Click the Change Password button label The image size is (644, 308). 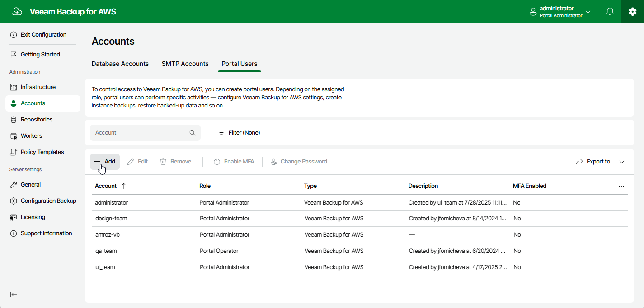click(x=304, y=162)
